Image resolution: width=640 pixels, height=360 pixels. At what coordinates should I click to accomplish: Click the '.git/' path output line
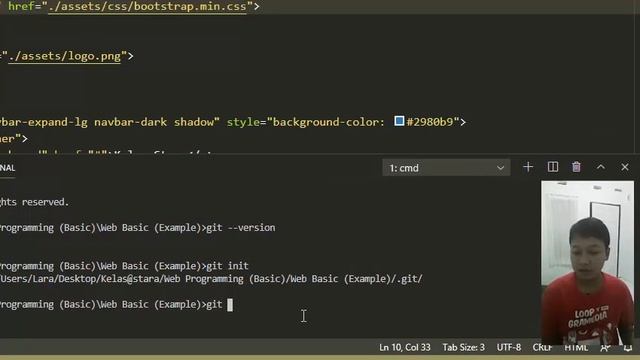pyautogui.click(x=211, y=279)
